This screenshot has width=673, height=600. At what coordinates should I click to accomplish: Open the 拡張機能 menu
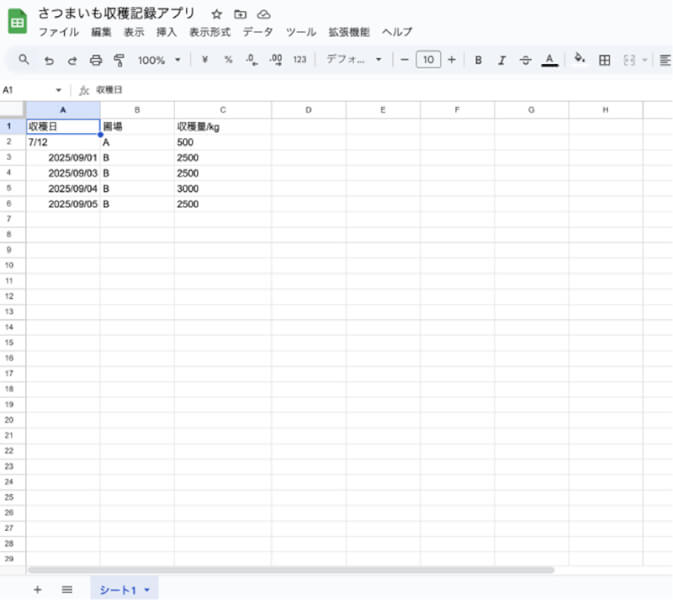coord(349,32)
